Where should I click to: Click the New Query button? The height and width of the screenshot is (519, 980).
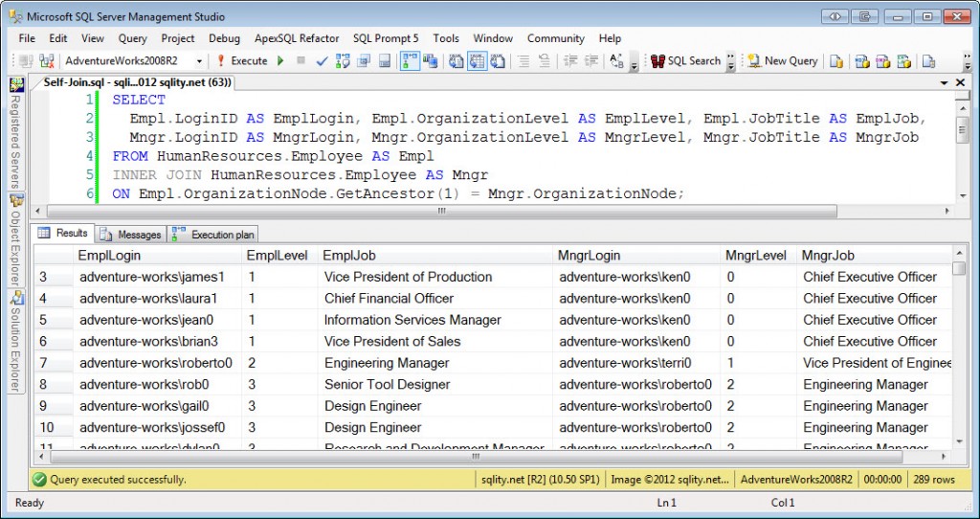tap(783, 60)
